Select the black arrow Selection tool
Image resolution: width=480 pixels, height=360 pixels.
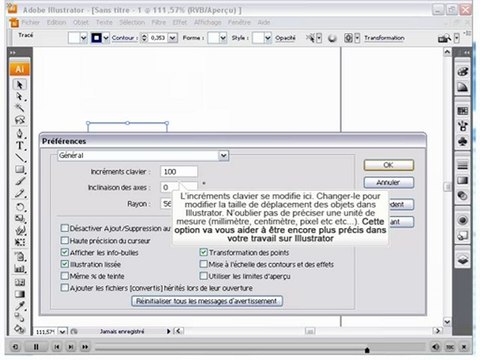pyautogui.click(x=20, y=85)
